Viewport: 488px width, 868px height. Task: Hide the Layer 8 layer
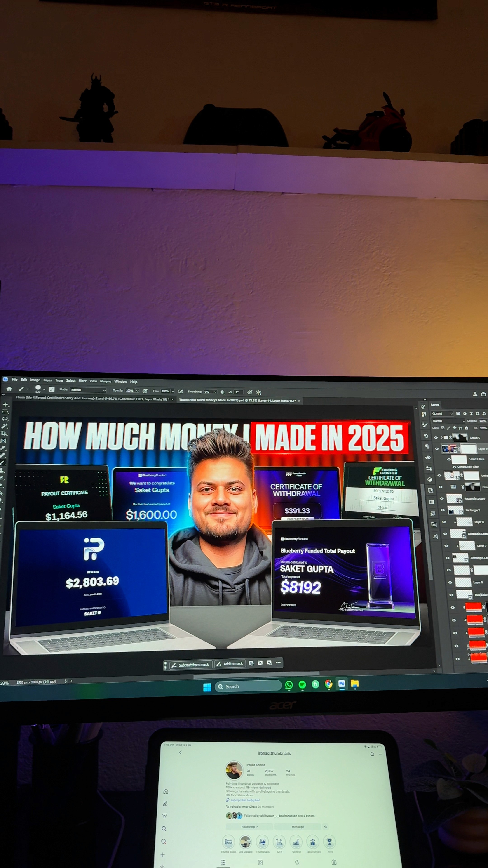444,522
